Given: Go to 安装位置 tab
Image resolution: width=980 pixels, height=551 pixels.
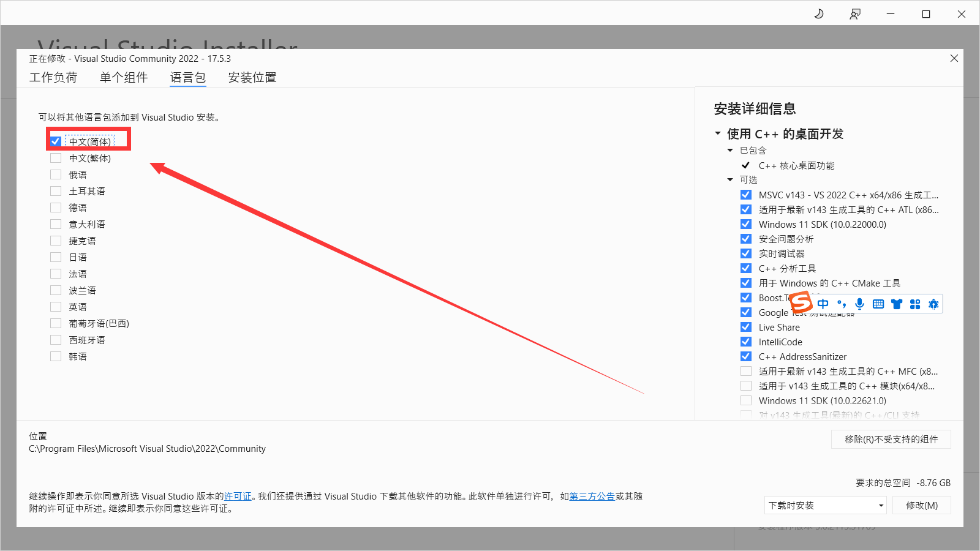Looking at the screenshot, I should pos(252,78).
